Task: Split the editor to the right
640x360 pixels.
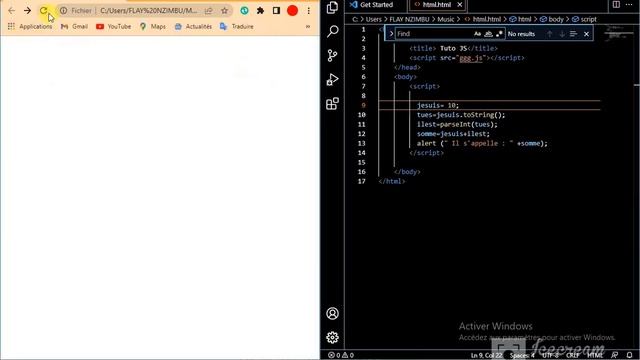Action: (x=616, y=4)
